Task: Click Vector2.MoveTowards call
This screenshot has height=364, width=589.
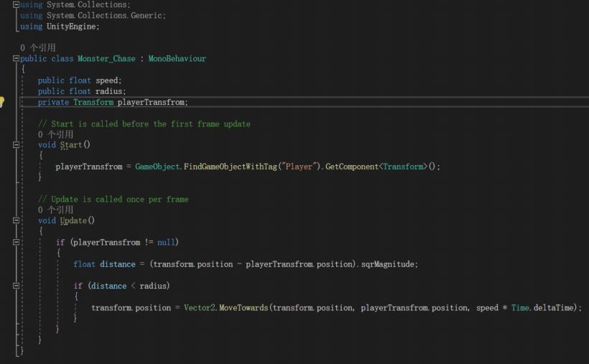Action: (226, 308)
